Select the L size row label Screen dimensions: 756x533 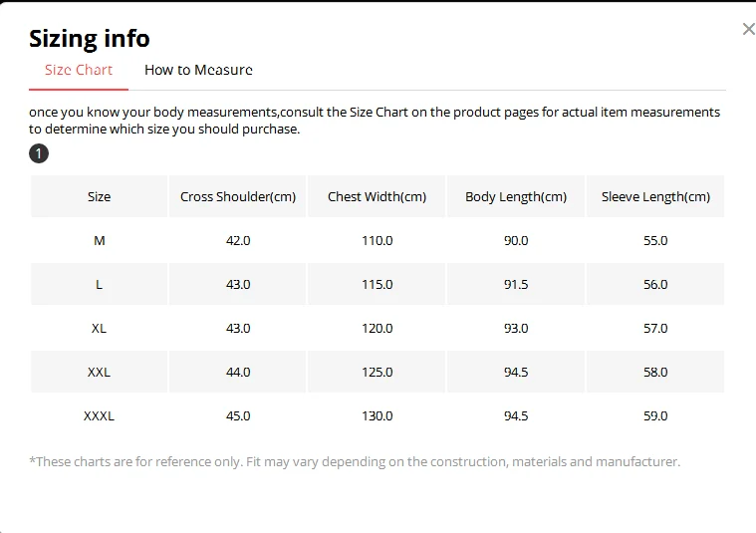pyautogui.click(x=99, y=285)
